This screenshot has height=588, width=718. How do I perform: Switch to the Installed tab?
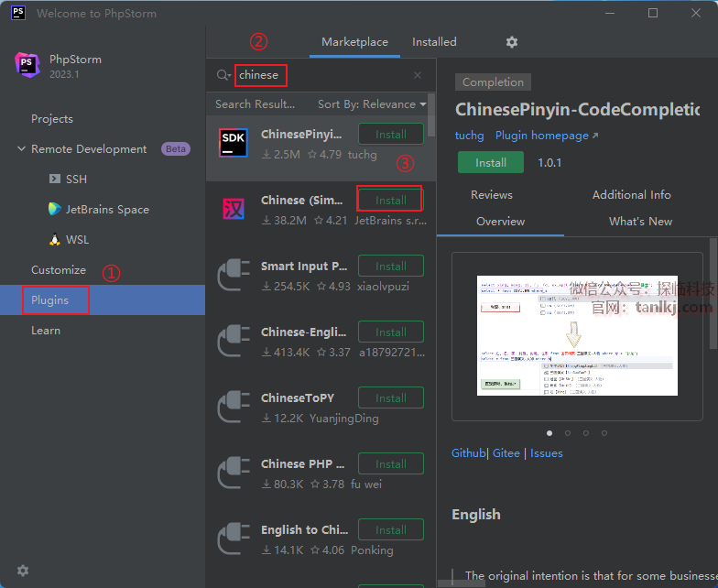click(x=434, y=42)
